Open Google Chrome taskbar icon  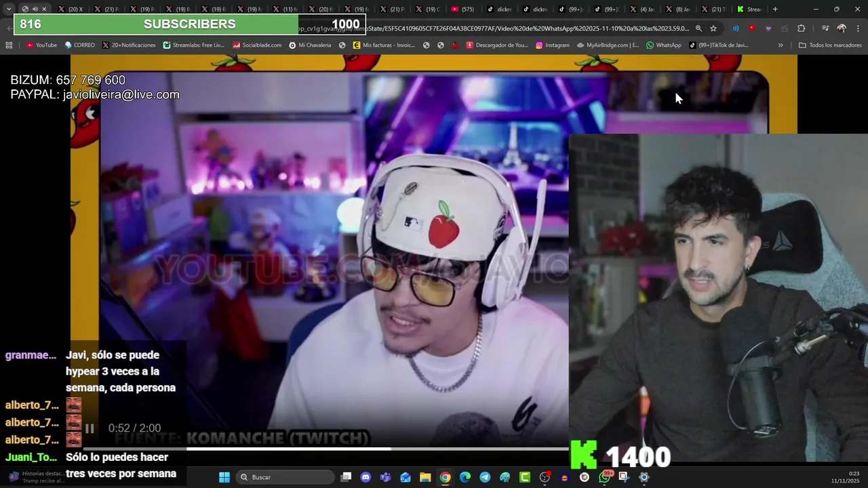445,477
